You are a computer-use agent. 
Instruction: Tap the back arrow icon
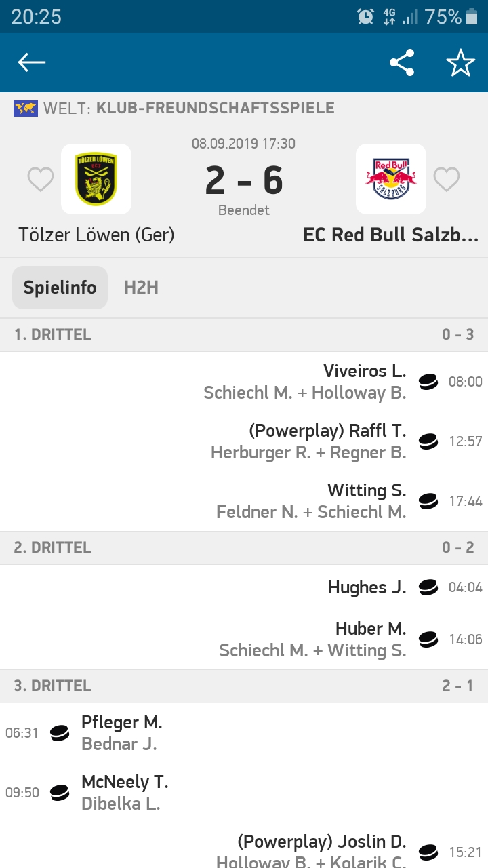32,63
